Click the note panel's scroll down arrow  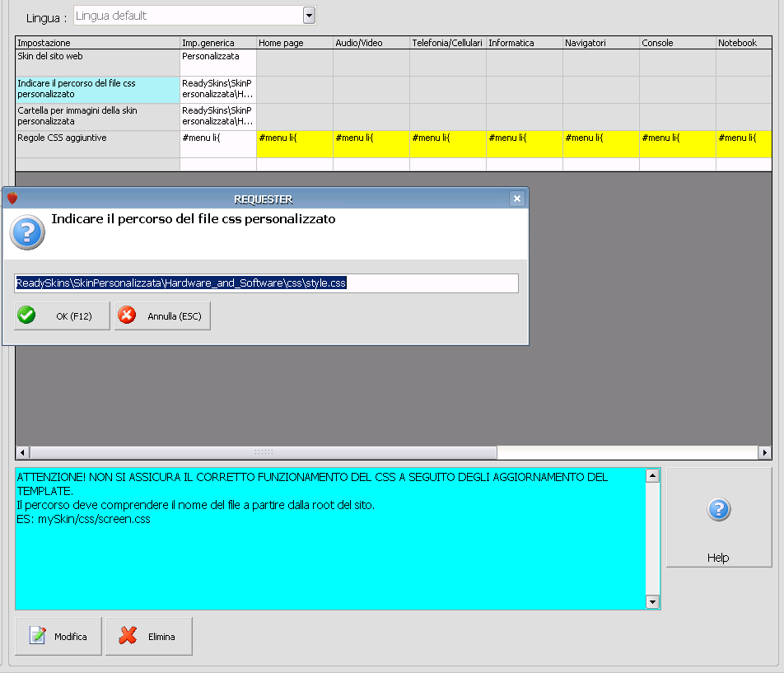point(652,601)
